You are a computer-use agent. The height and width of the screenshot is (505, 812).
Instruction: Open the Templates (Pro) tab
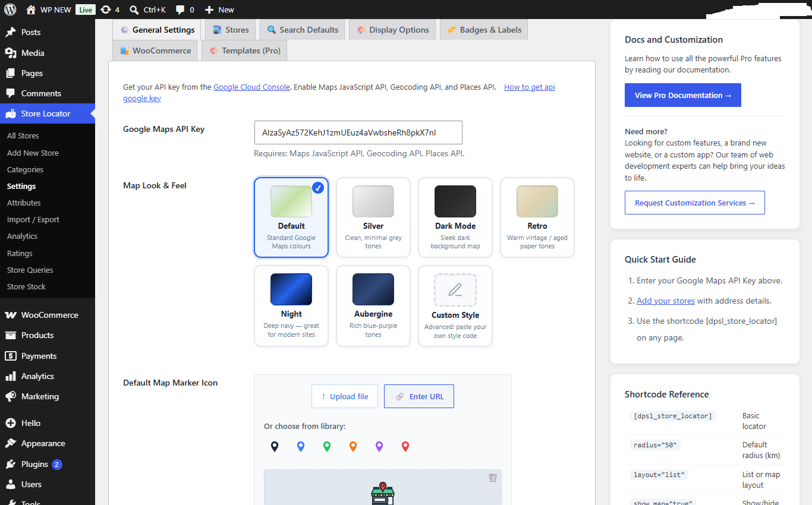point(244,50)
